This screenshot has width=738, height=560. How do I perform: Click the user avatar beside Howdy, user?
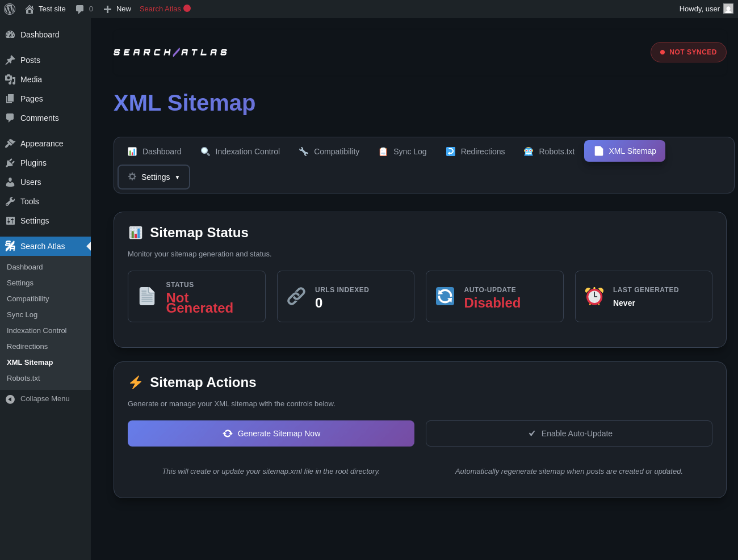pyautogui.click(x=728, y=9)
